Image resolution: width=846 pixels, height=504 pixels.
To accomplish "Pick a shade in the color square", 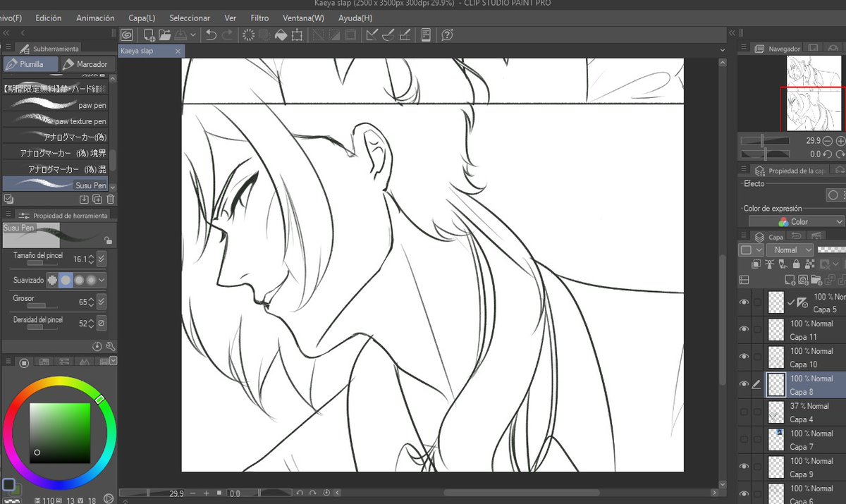I will (60, 433).
